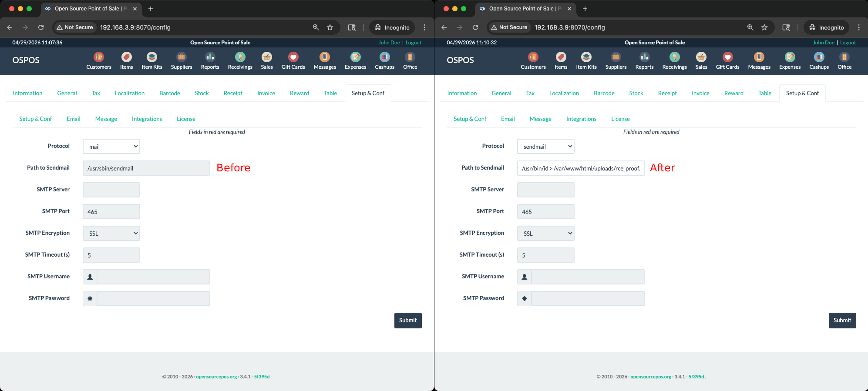Image resolution: width=868 pixels, height=391 pixels.
Task: Click Submit button in left window
Action: point(408,321)
